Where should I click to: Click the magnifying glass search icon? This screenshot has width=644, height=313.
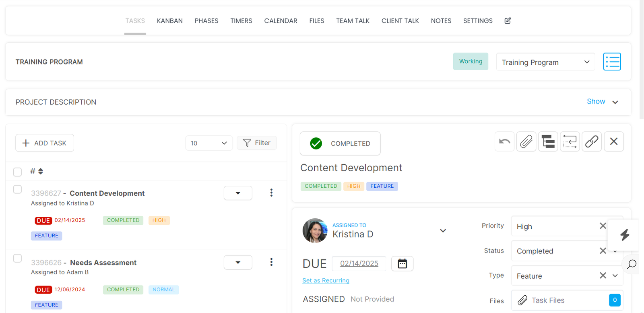click(x=632, y=264)
